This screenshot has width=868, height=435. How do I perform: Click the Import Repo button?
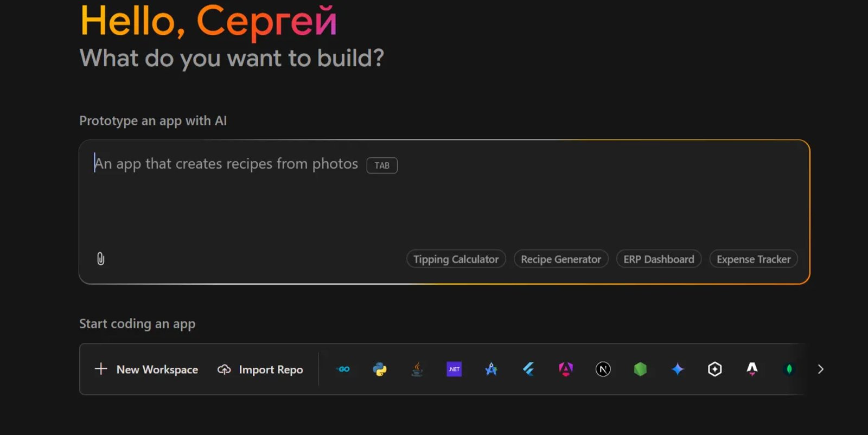pyautogui.click(x=260, y=369)
